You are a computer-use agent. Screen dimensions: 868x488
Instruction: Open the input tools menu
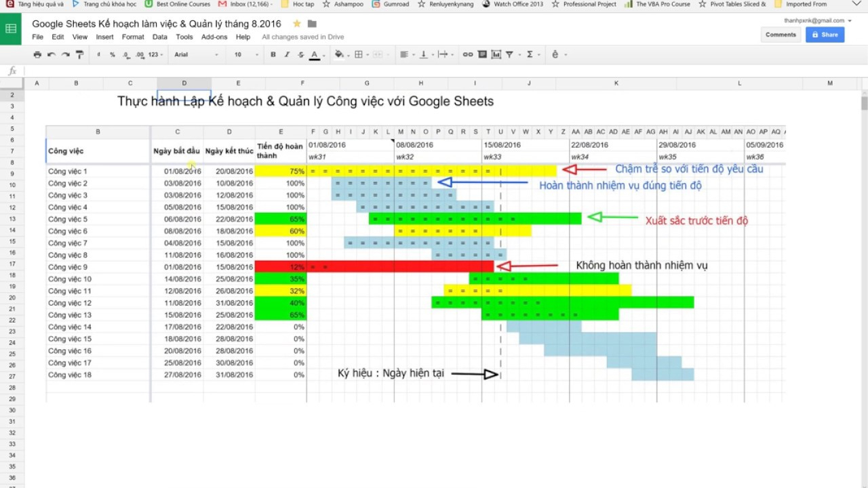click(558, 54)
